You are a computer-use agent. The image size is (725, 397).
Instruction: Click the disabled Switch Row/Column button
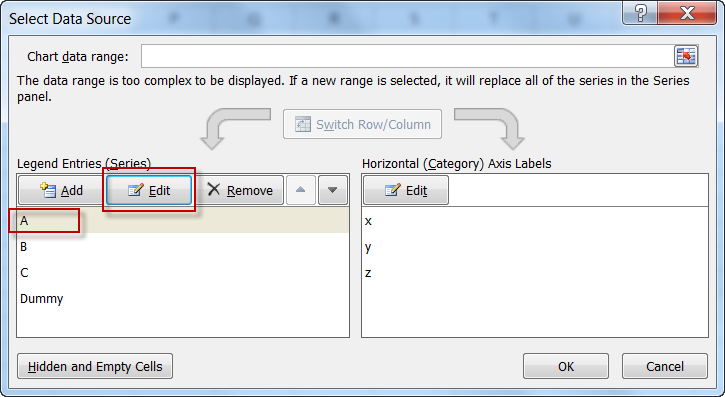coord(362,124)
